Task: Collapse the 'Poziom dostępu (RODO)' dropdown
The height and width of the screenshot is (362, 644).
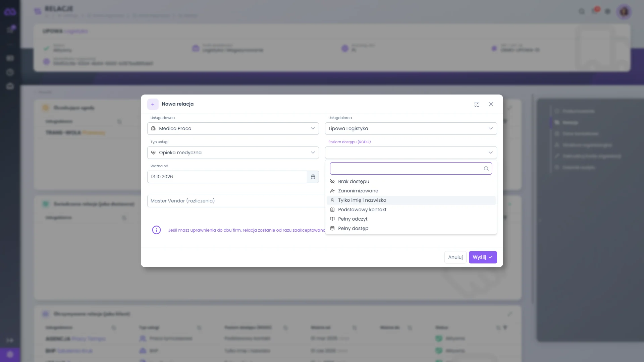Action: [x=411, y=153]
